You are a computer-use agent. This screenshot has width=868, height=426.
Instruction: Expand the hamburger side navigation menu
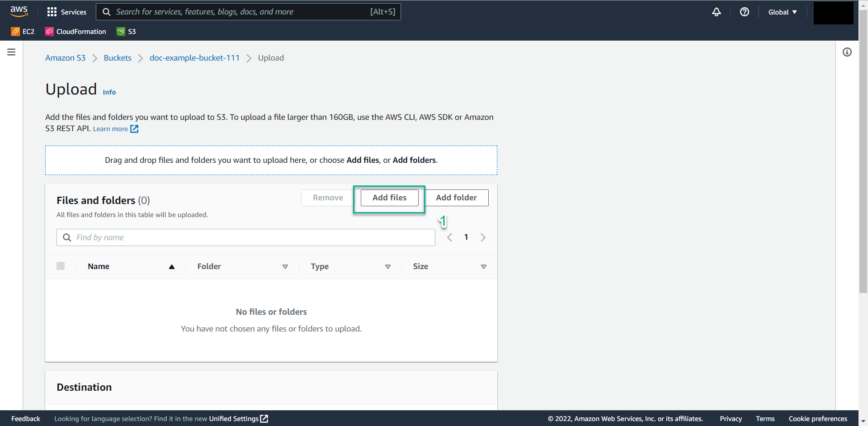point(11,52)
